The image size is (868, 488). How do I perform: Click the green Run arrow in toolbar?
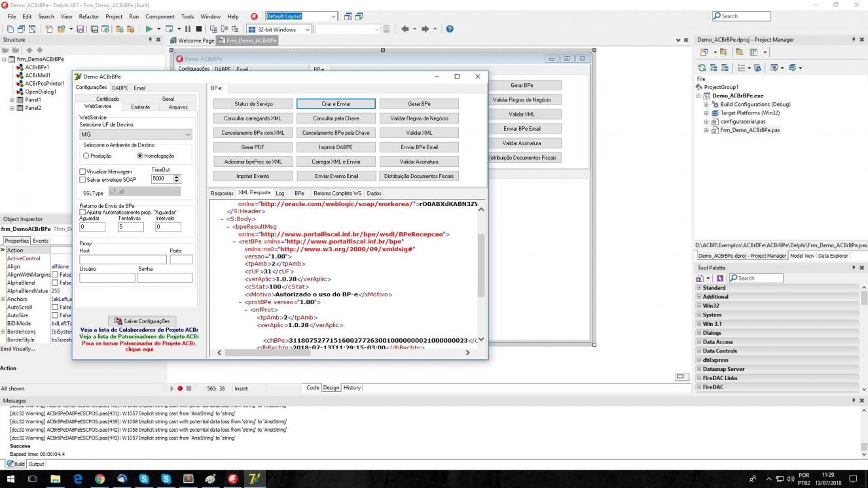click(149, 29)
